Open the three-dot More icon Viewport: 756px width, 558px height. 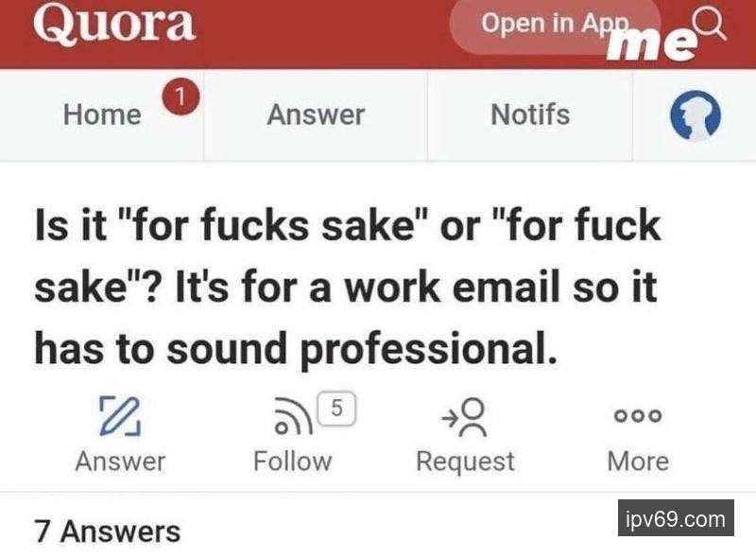(638, 417)
